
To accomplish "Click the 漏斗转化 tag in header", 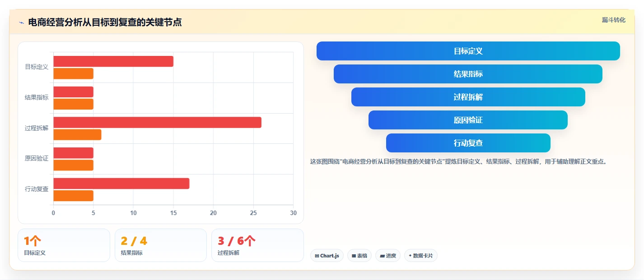I will (614, 20).
